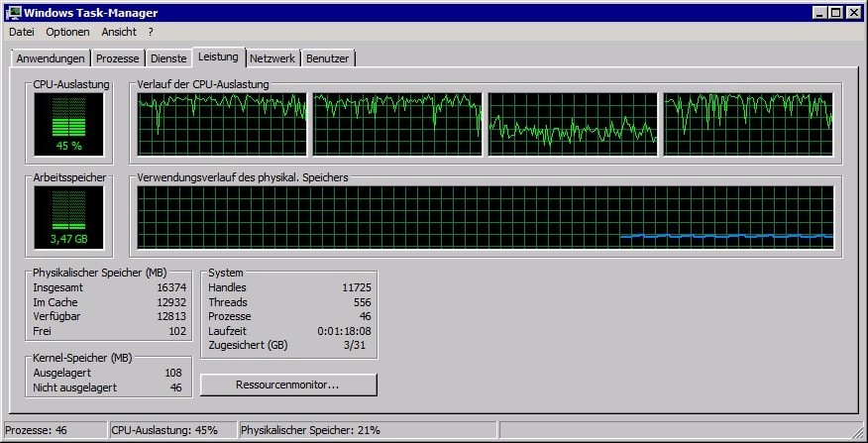Select the Leistung tab
Screen dimensions: 868x443
click(x=218, y=56)
